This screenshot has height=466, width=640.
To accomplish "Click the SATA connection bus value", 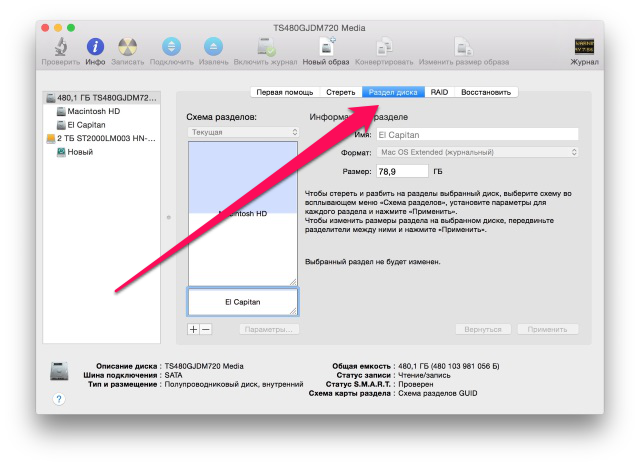I will [173, 375].
